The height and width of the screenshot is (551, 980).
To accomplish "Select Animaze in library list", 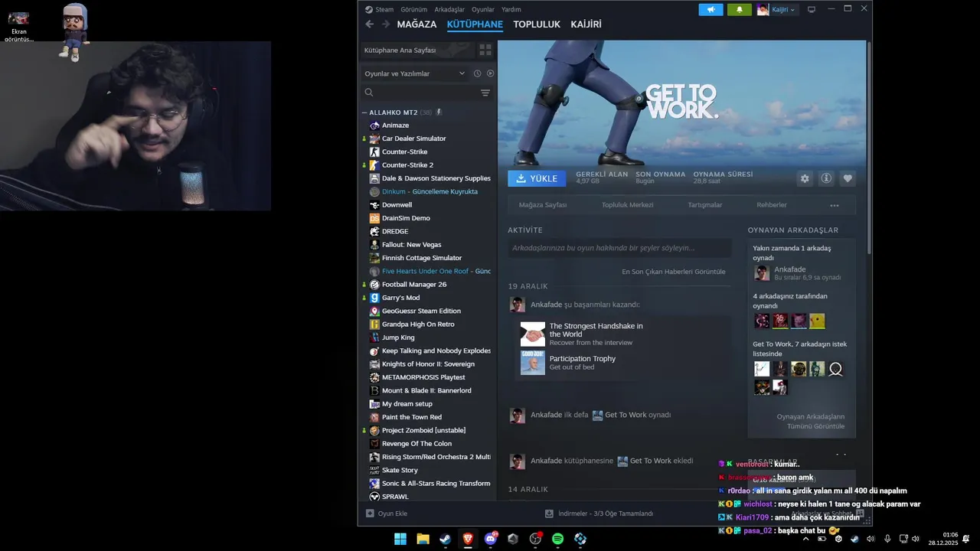I will [395, 126].
